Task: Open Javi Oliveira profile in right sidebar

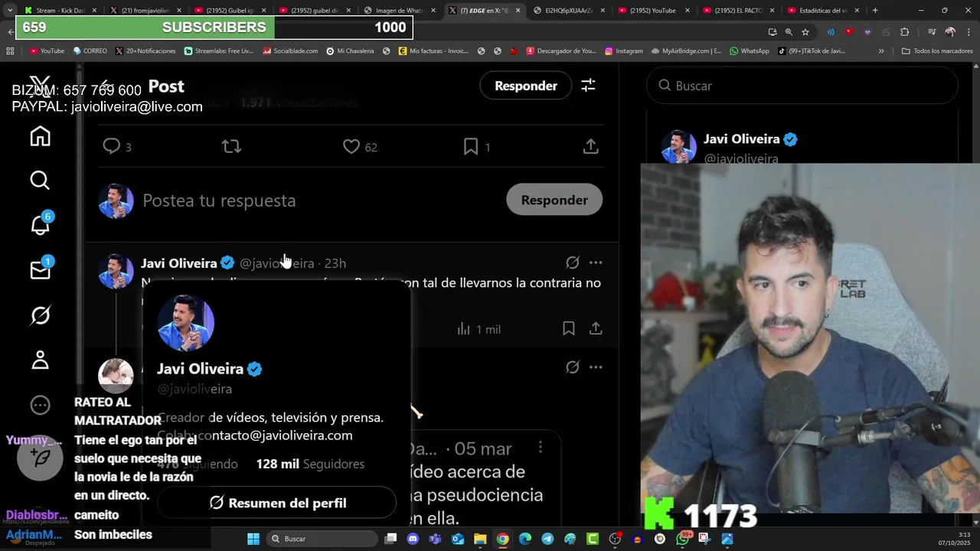Action: 741,139
